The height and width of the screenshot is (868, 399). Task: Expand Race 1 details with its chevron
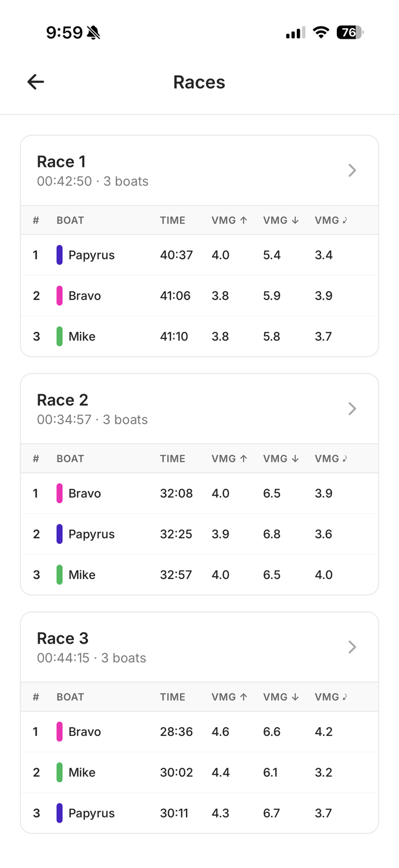click(x=352, y=170)
